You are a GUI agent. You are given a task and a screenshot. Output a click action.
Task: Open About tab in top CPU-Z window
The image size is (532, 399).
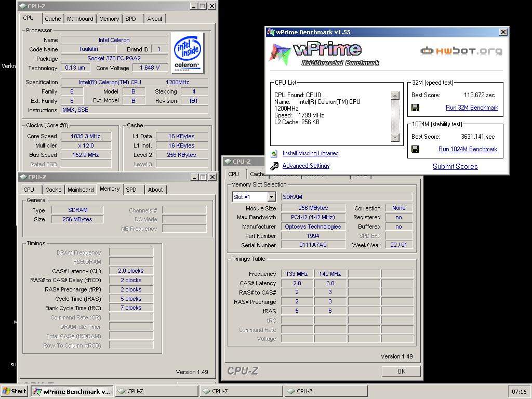(155, 19)
